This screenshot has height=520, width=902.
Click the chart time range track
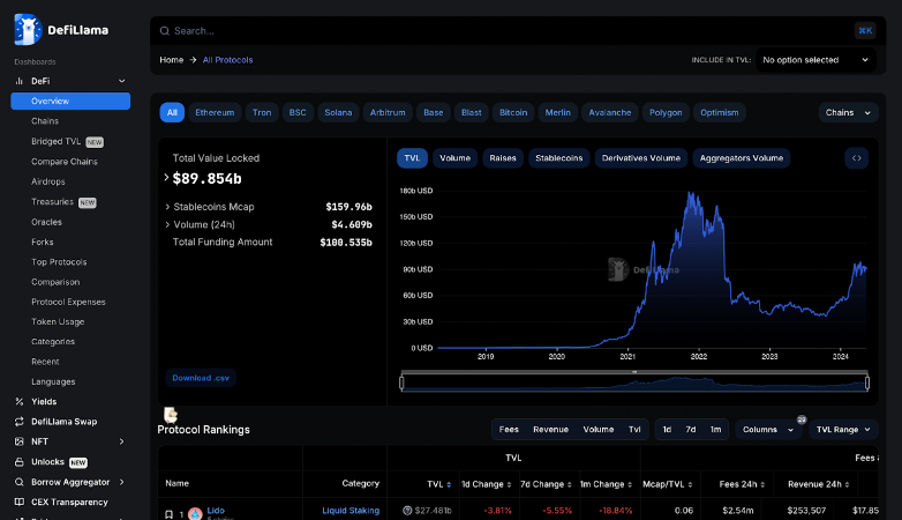point(635,383)
